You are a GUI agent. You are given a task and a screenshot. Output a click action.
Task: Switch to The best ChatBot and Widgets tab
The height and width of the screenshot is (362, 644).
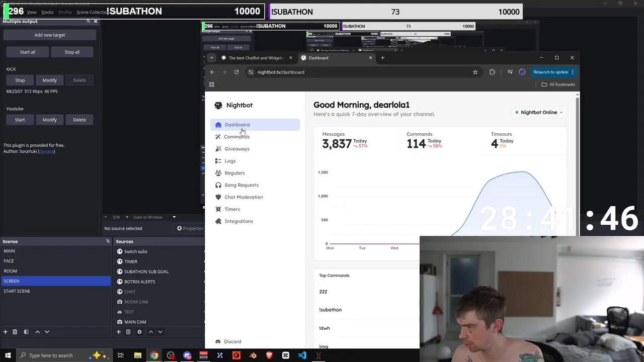coord(256,58)
